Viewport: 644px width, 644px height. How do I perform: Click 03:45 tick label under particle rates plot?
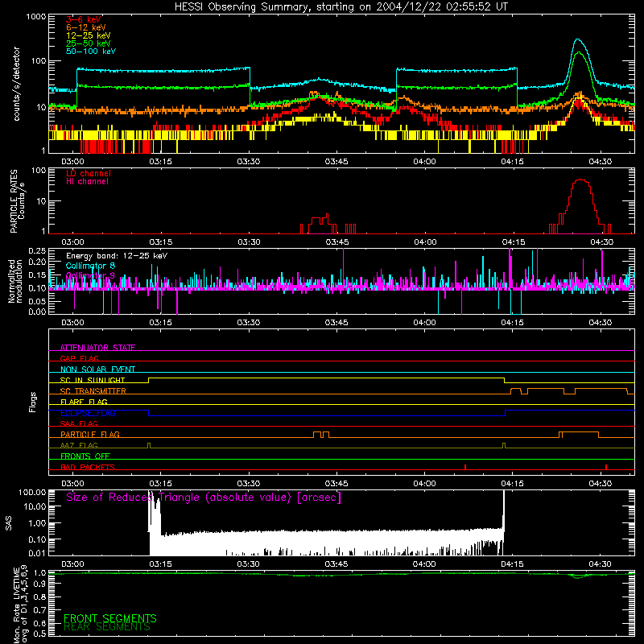pyautogui.click(x=336, y=242)
